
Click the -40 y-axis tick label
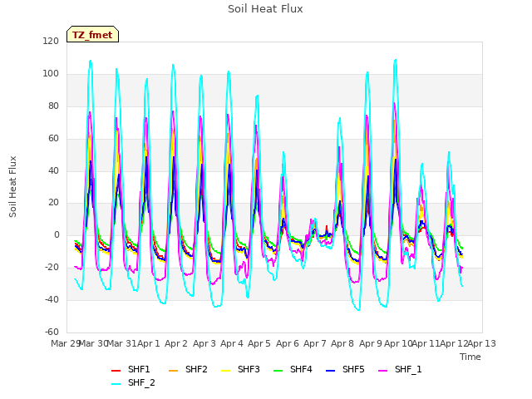(x=52, y=299)
